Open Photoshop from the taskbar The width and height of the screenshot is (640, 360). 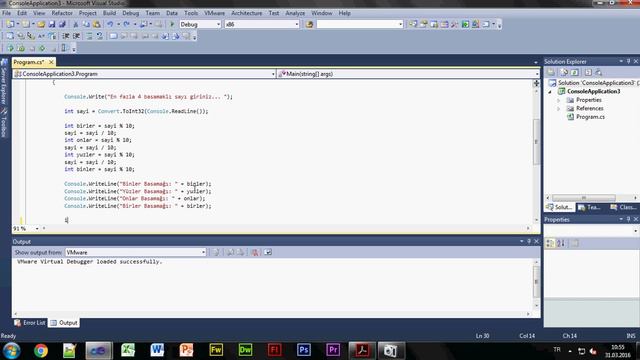tap(304, 351)
